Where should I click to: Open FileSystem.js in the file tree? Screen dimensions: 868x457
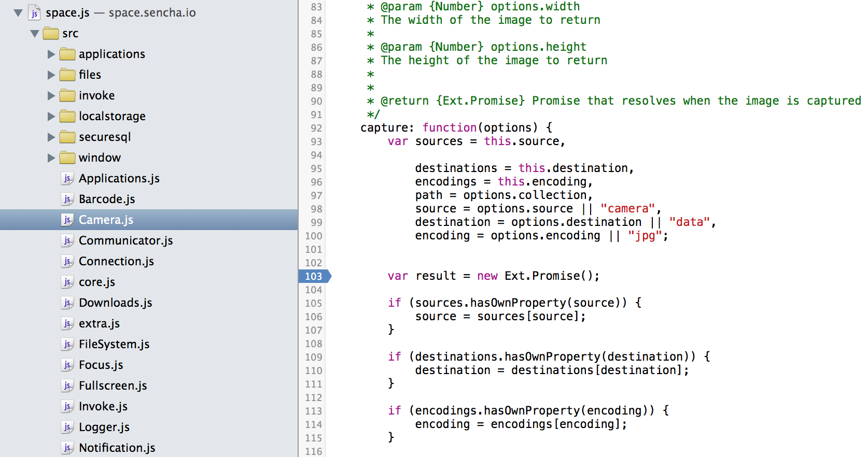pos(114,345)
